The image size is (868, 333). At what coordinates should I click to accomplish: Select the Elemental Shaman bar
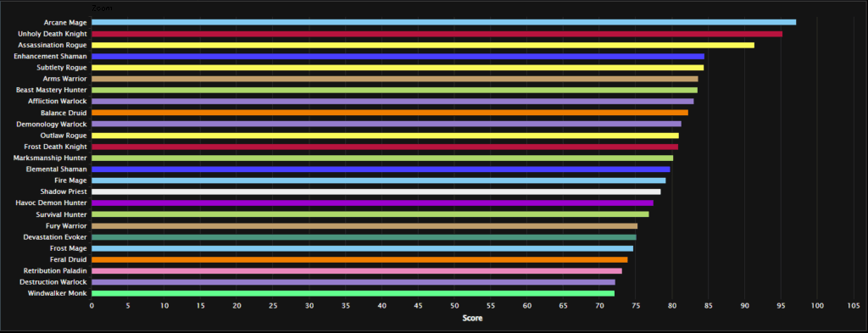click(x=381, y=169)
